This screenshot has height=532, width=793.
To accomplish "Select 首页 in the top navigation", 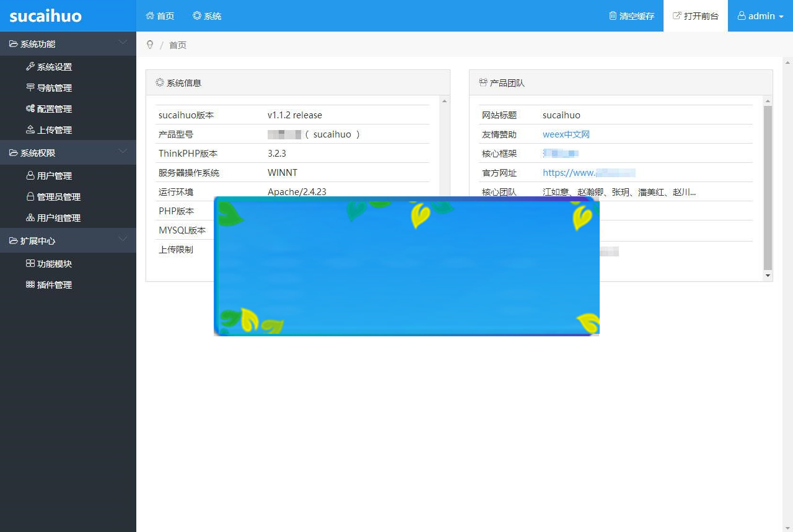I will point(160,16).
